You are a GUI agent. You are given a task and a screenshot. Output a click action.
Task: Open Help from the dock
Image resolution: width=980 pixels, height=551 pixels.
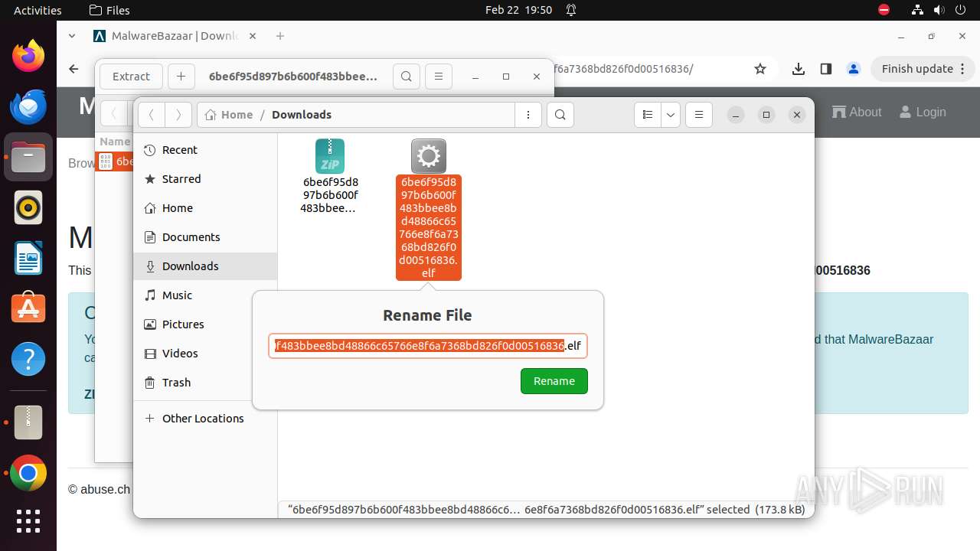pos(28,359)
